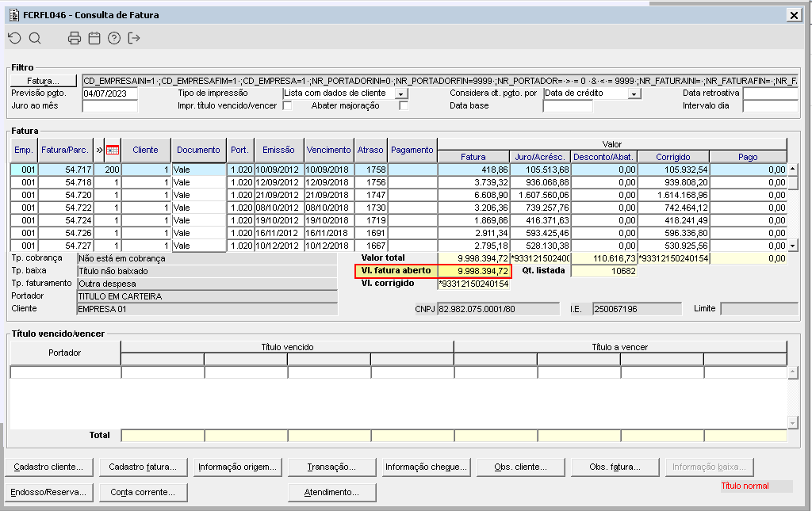The image size is (812, 511).
Task: Open Endosso/Reserva... button
Action: pyautogui.click(x=48, y=492)
